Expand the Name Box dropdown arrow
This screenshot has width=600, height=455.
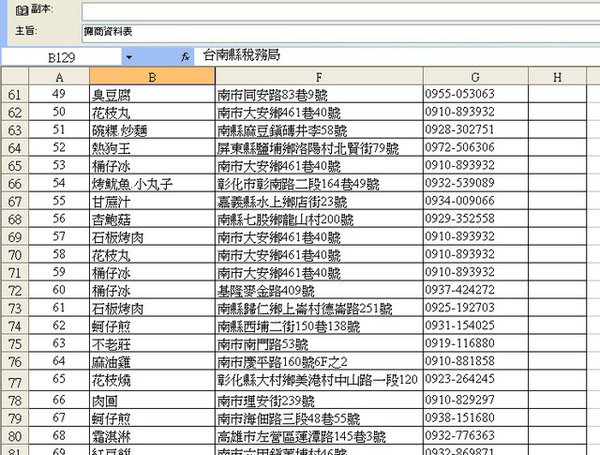[x=129, y=57]
